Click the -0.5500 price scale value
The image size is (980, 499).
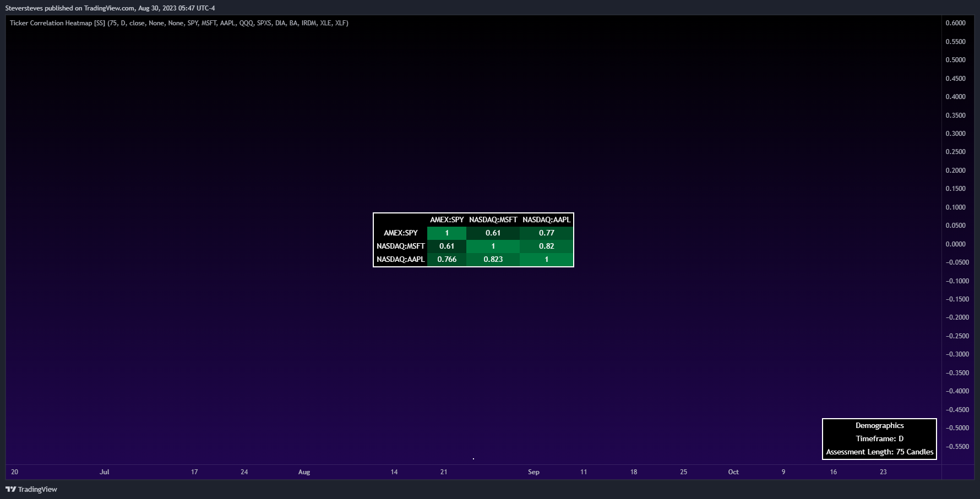click(x=957, y=446)
